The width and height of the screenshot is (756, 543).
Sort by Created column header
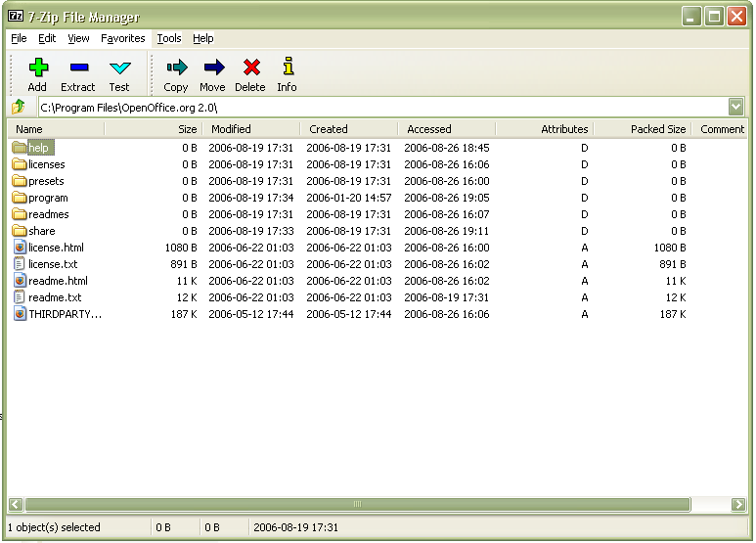pyautogui.click(x=349, y=129)
